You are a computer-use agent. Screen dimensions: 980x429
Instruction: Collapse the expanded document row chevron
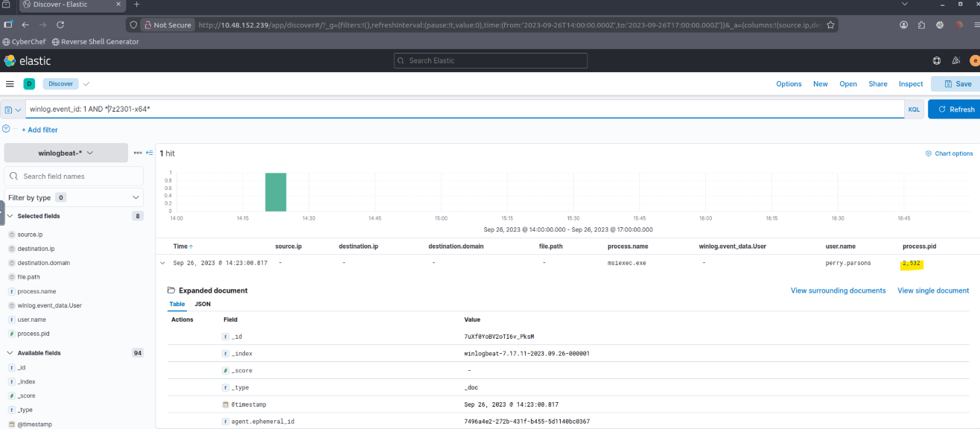coord(162,263)
